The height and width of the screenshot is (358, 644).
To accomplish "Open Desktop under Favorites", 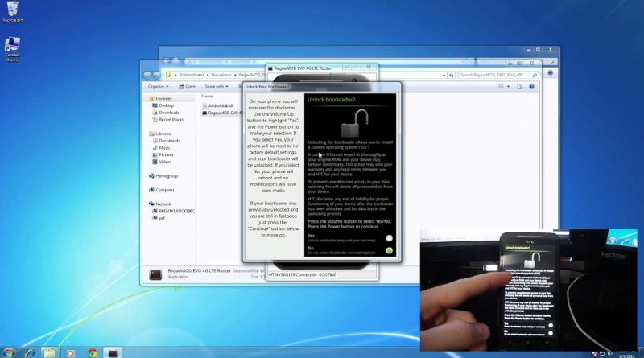I will pyautogui.click(x=166, y=105).
